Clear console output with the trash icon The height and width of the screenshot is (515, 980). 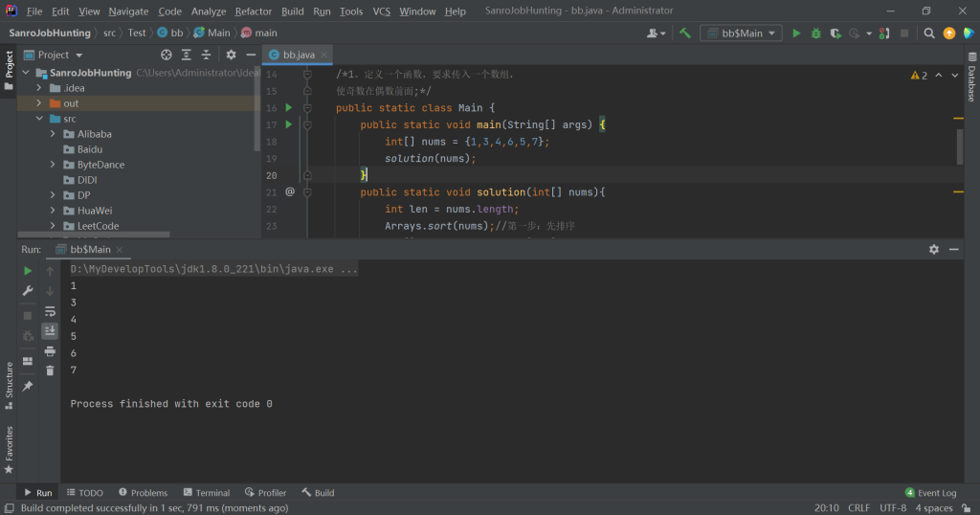[x=50, y=370]
